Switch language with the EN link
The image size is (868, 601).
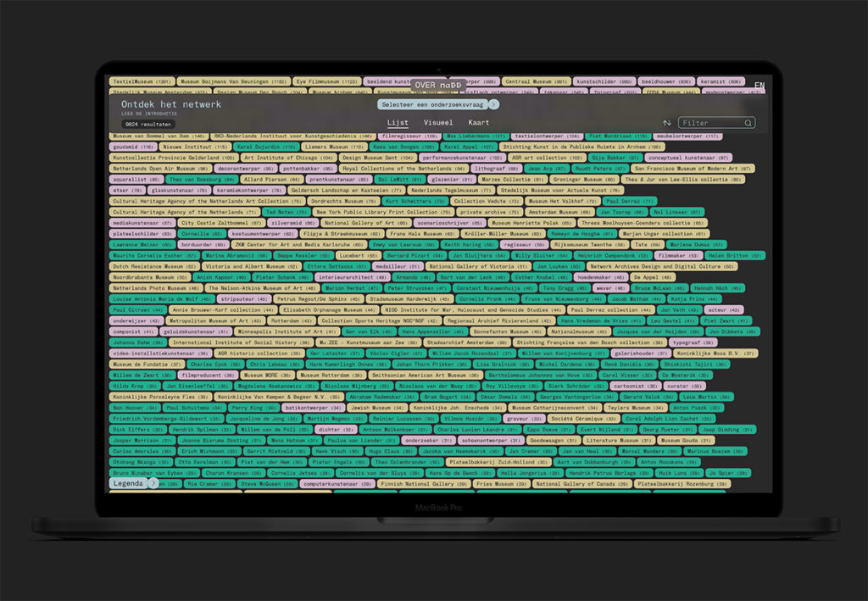pos(759,86)
